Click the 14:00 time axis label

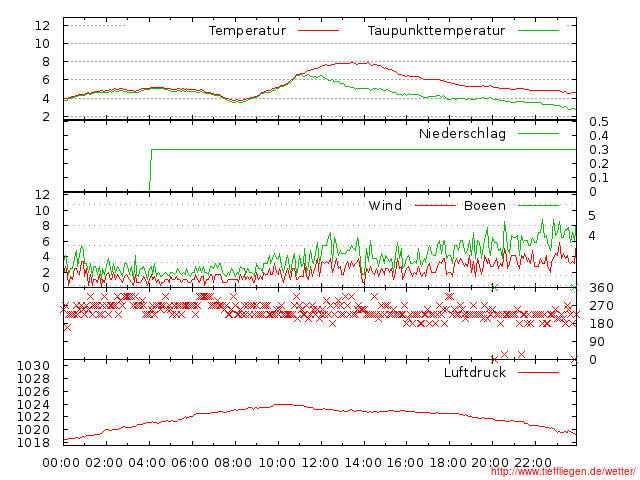click(363, 463)
